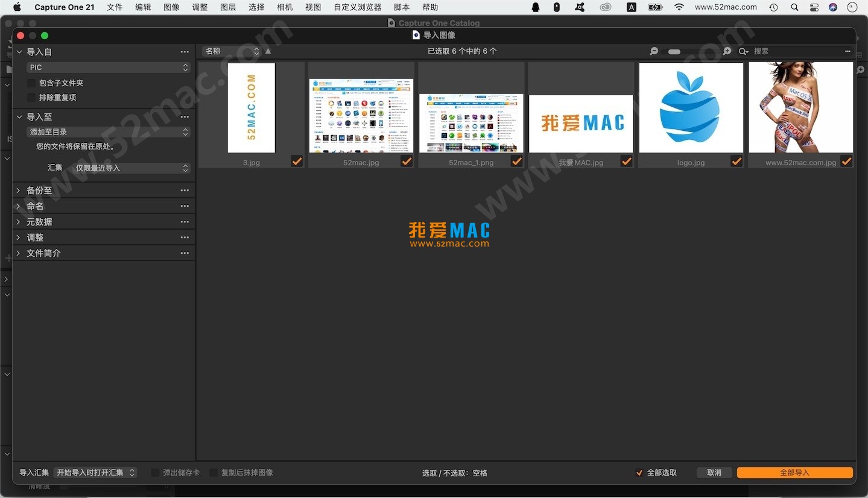Uncheck the 3.jpg selection checkbox
Image resolution: width=868 pixels, height=498 pixels.
tap(297, 161)
